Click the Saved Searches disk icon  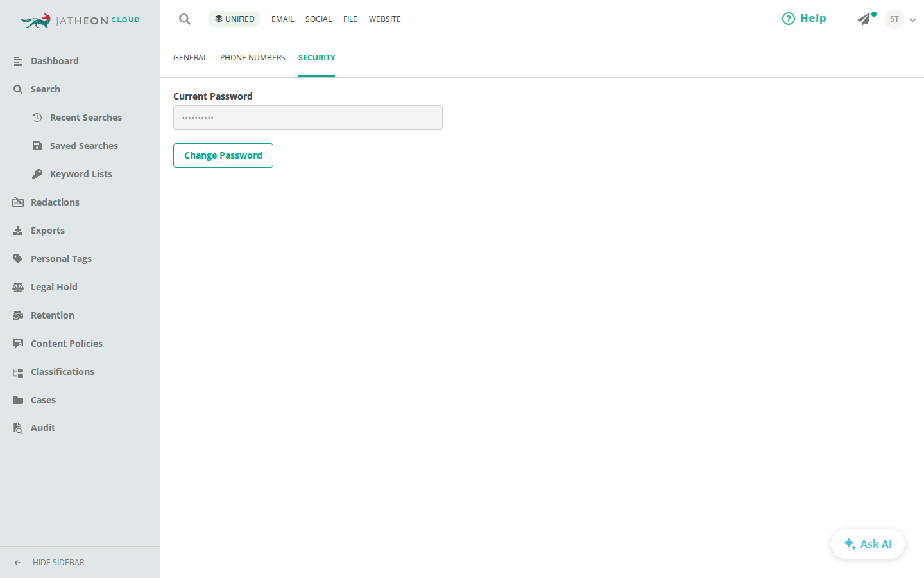pos(37,146)
